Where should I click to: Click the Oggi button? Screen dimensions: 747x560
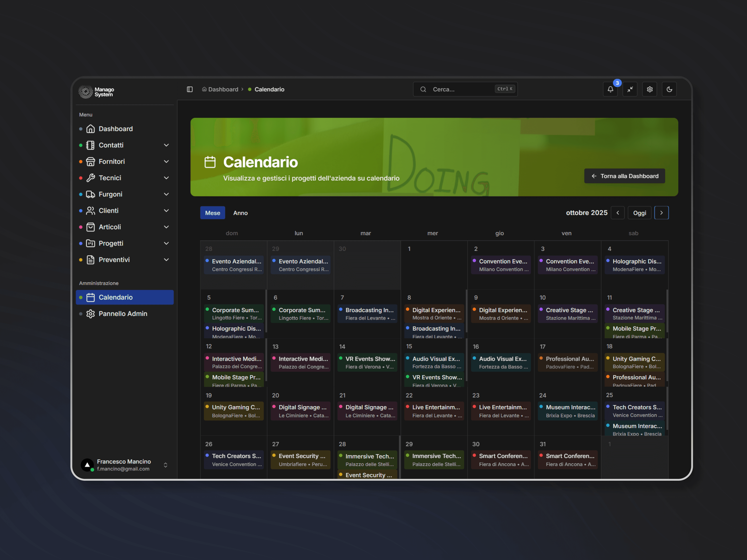click(x=639, y=213)
